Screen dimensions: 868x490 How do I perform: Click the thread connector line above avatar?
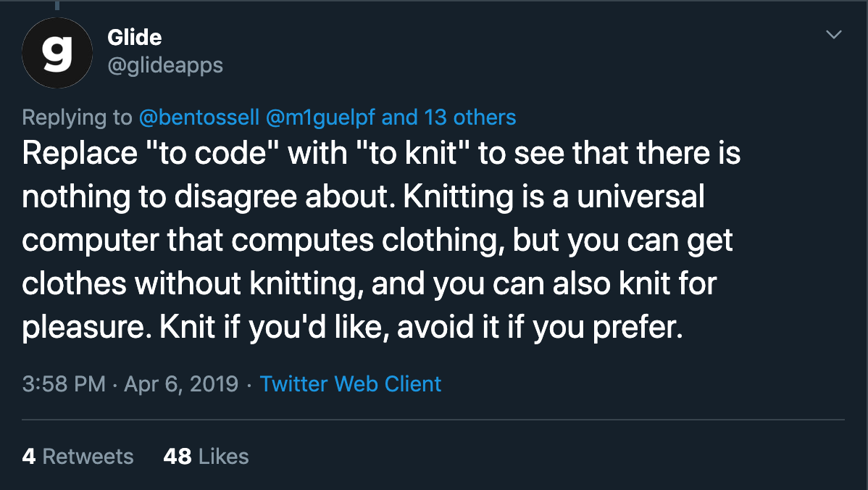tap(57, 6)
